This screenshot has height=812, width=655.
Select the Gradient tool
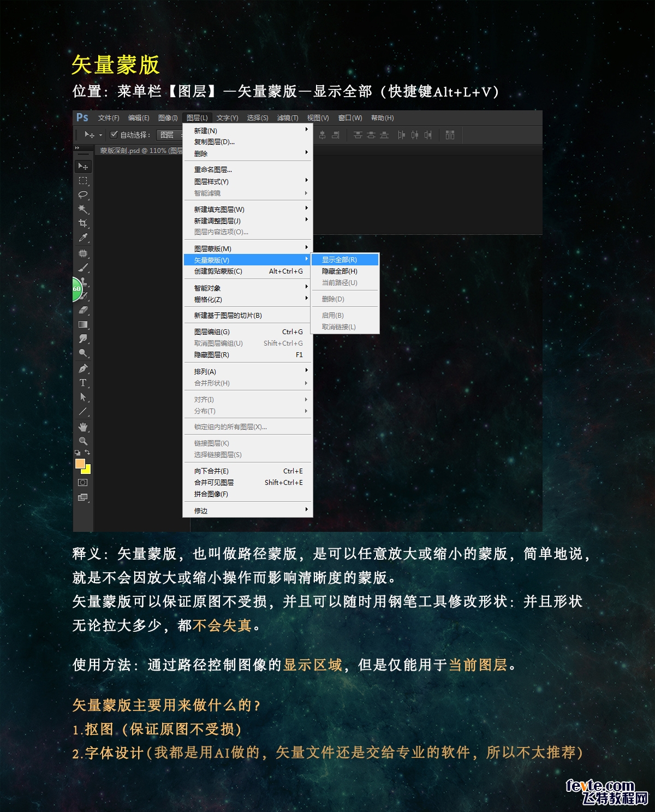pos(83,324)
